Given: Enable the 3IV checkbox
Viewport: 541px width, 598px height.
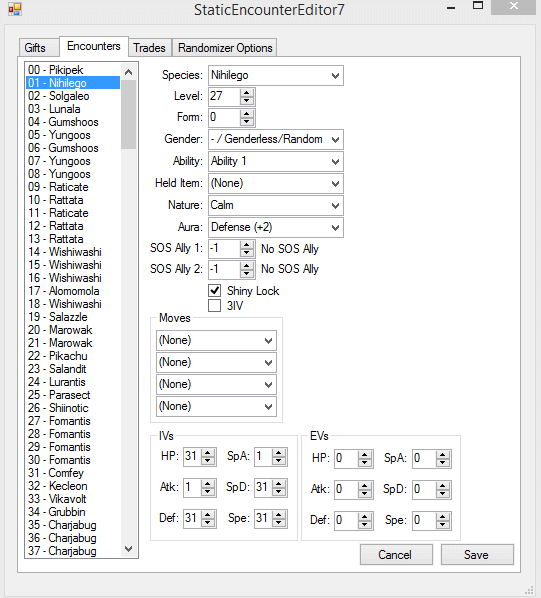Looking at the screenshot, I should click(x=214, y=305).
